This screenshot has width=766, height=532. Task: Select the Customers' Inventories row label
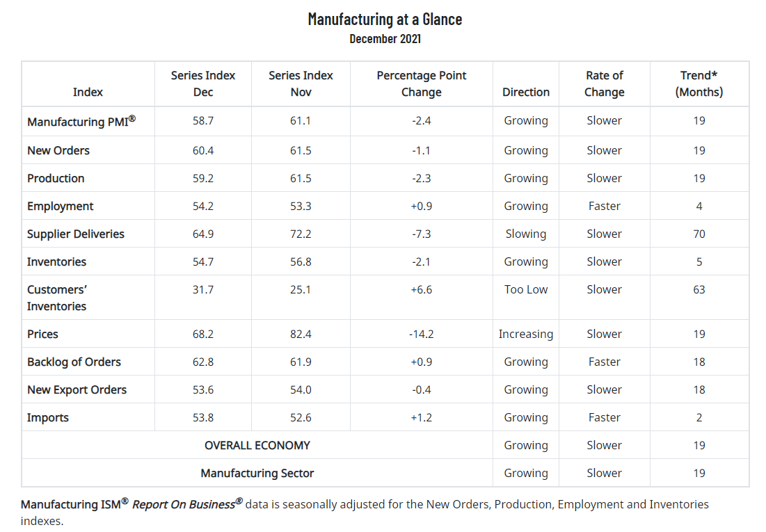pyautogui.click(x=57, y=298)
